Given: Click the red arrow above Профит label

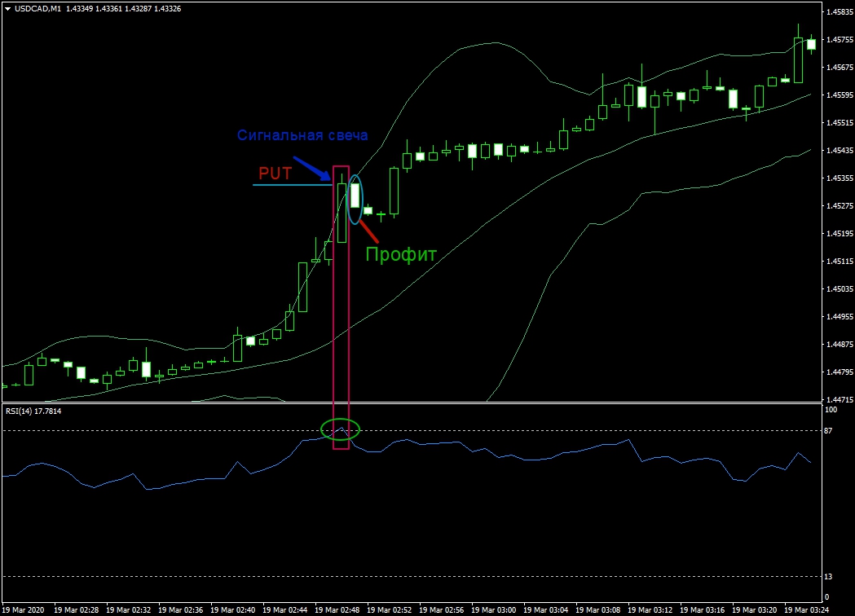Looking at the screenshot, I should pos(368,231).
